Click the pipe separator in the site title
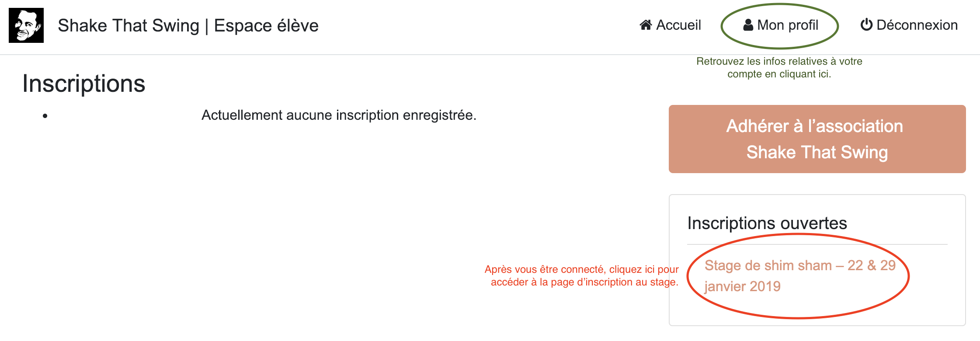The height and width of the screenshot is (341, 980). (x=206, y=26)
